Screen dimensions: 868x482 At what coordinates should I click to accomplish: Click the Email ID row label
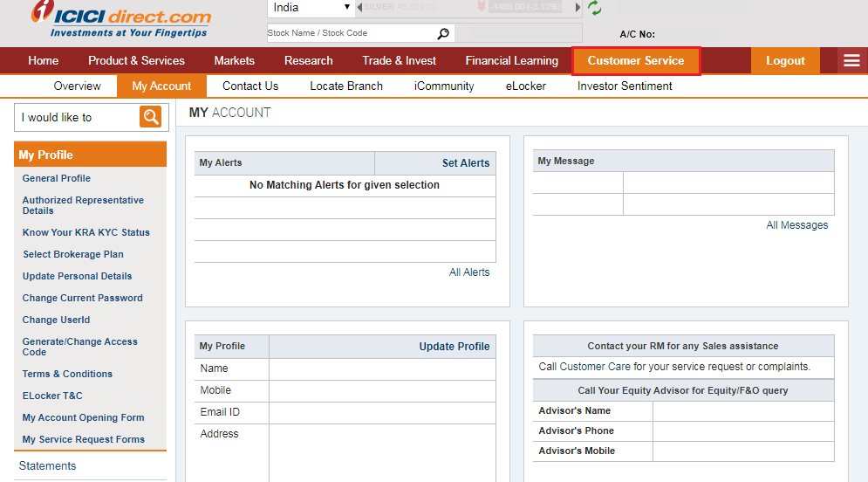pyautogui.click(x=220, y=412)
